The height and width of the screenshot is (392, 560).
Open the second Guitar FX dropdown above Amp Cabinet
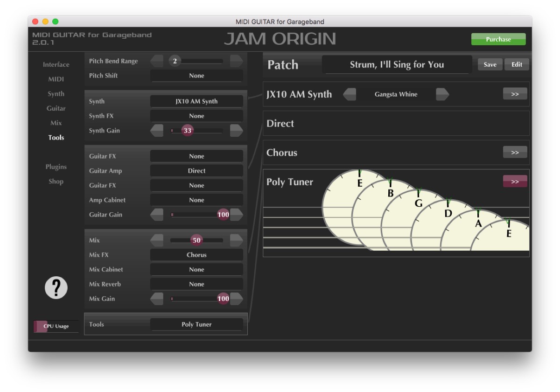(x=196, y=185)
